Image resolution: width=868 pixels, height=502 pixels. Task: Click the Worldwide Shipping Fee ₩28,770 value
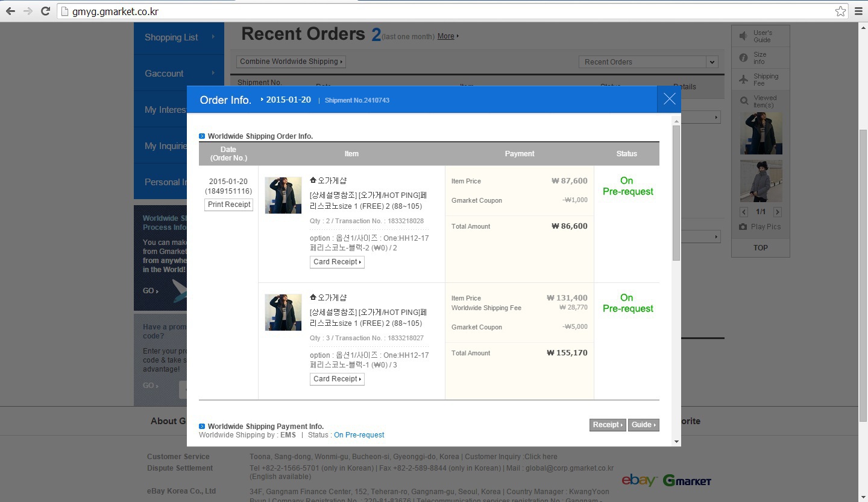tap(573, 308)
